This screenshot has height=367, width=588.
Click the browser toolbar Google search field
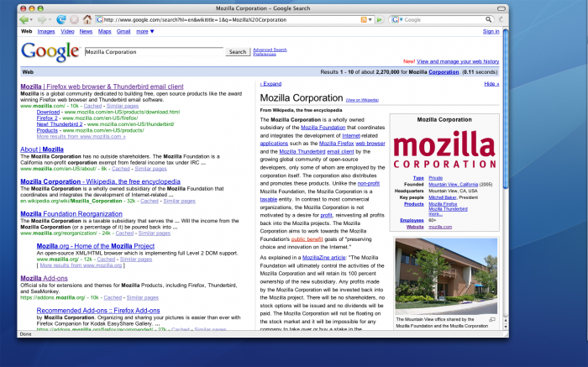pos(444,19)
